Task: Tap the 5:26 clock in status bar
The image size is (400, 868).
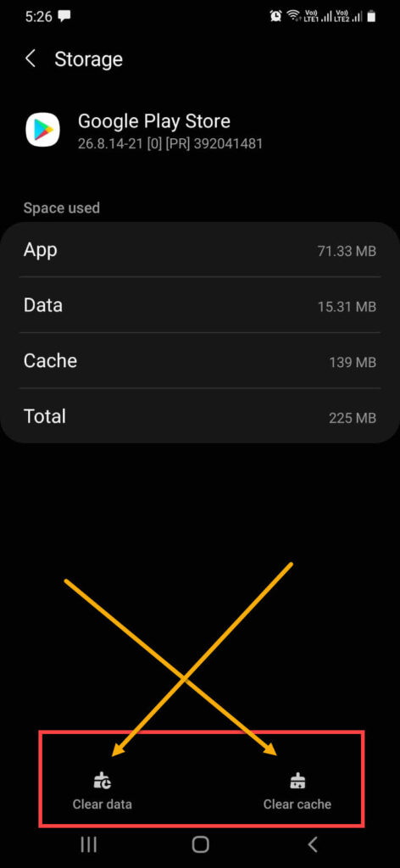Action: click(37, 17)
